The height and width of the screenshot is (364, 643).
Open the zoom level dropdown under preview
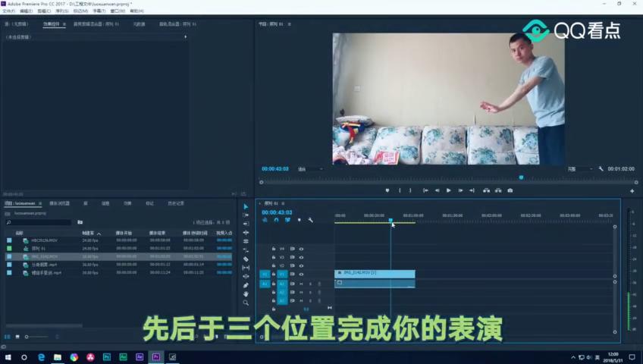coord(310,169)
